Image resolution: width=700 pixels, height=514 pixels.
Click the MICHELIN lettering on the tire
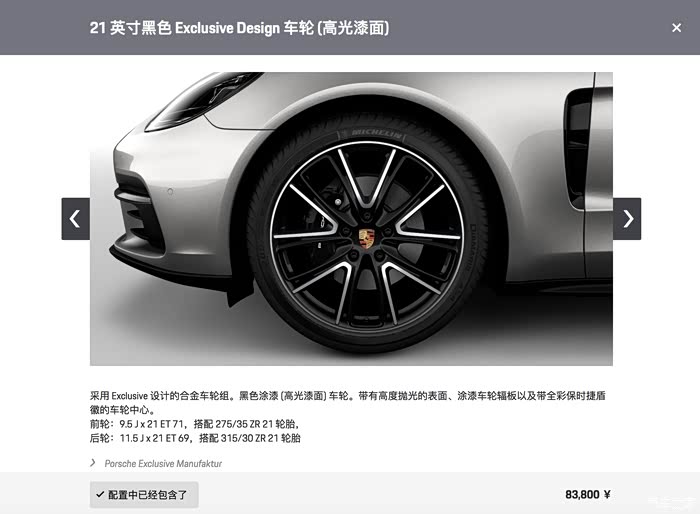[376, 133]
